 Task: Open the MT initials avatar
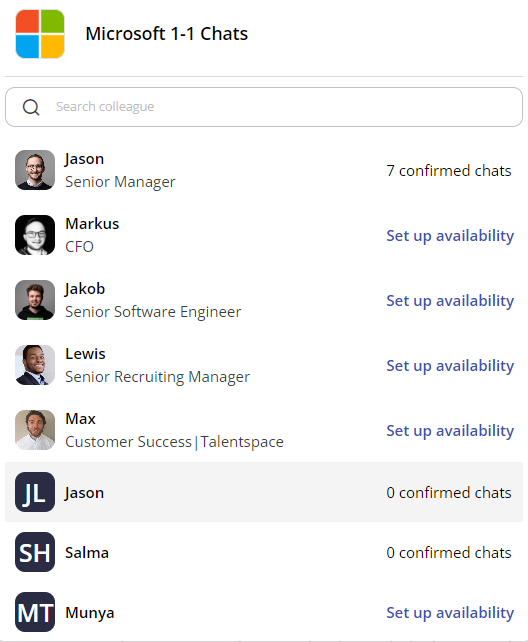point(35,612)
